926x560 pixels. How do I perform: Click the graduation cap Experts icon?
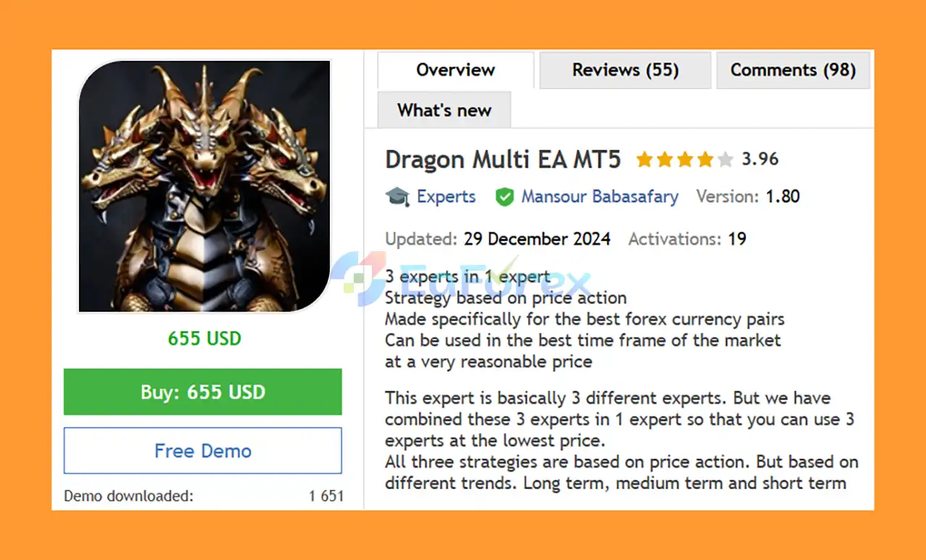click(x=397, y=197)
